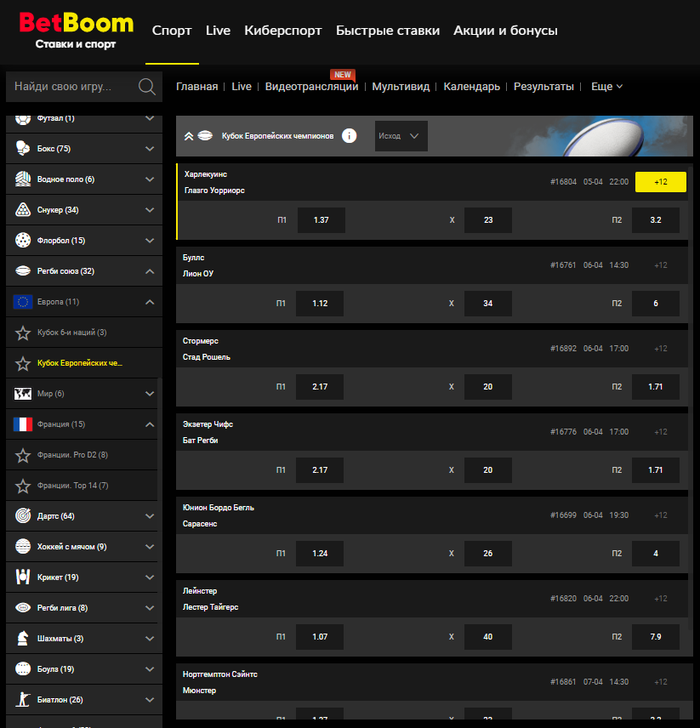700x728 pixels.
Task: Expand the Мир (6) chevron
Action: pos(150,394)
